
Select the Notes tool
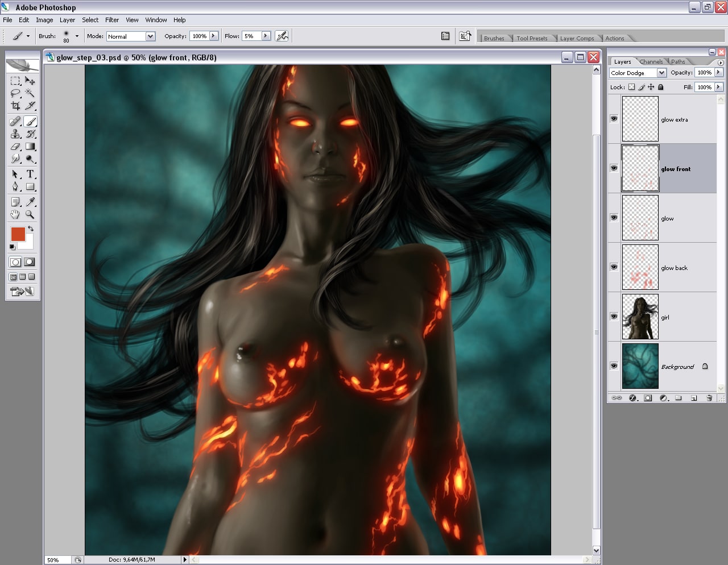(15, 202)
